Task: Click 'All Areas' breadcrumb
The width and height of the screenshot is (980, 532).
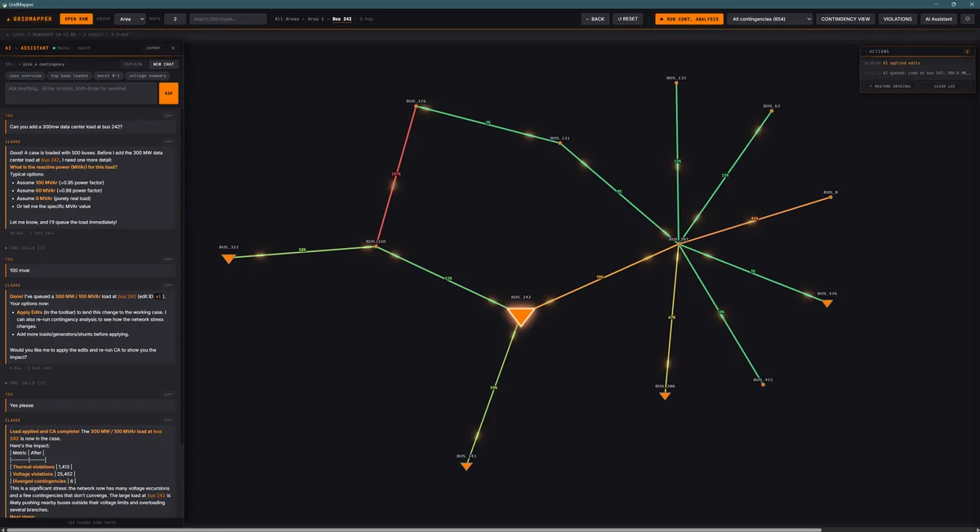Action: coord(287,19)
